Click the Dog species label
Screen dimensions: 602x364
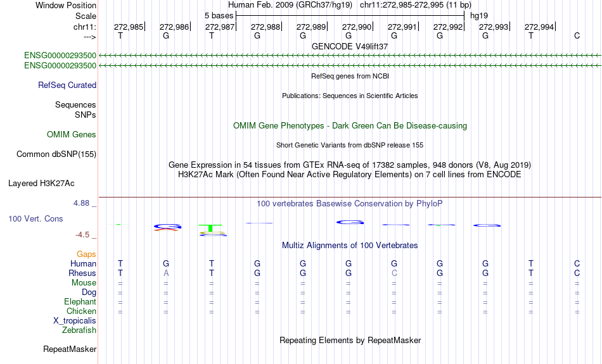[89, 292]
